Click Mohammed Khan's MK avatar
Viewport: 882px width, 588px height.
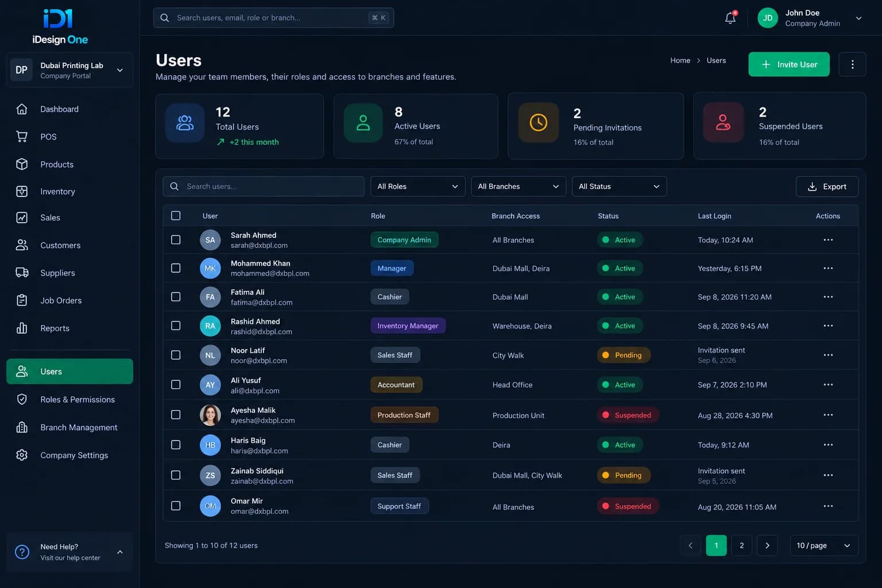(210, 268)
